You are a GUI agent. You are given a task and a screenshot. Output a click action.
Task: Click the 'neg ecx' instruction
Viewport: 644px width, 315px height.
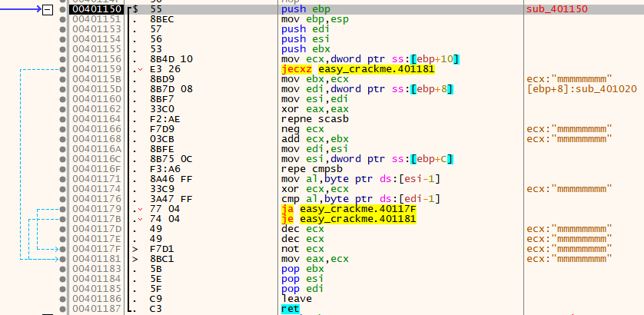303,129
